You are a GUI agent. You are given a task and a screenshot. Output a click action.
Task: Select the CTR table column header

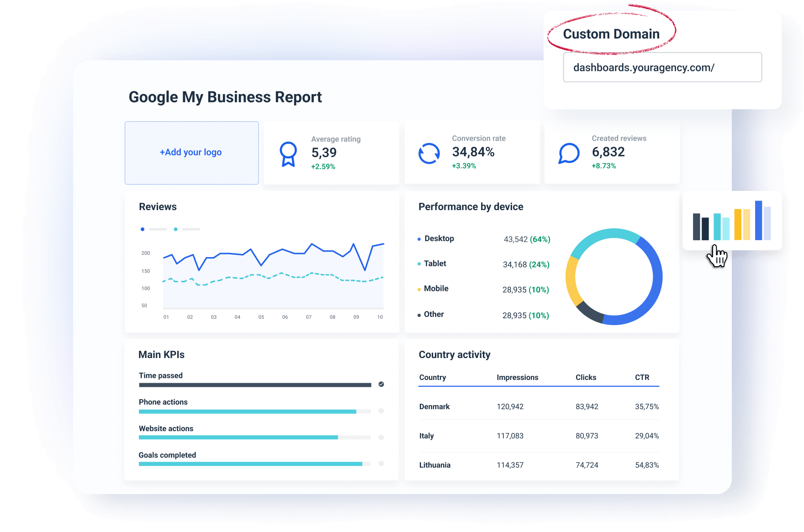pyautogui.click(x=641, y=377)
